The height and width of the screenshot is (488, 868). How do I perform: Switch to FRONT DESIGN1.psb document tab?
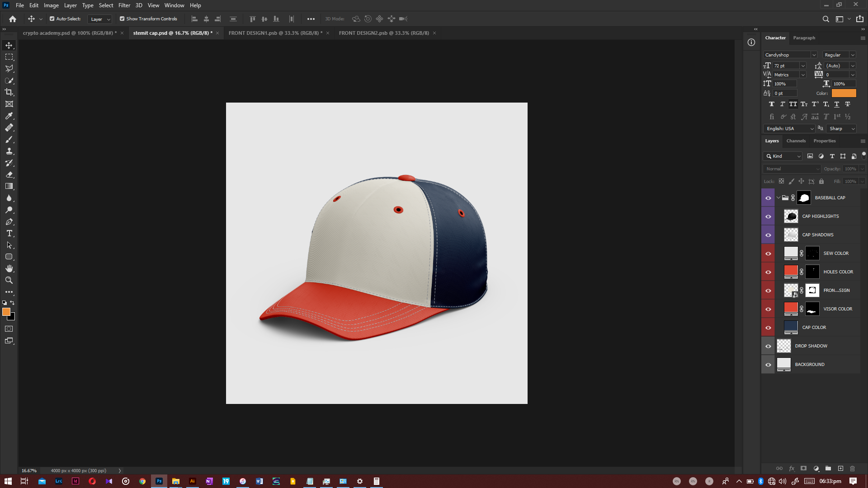tap(275, 33)
